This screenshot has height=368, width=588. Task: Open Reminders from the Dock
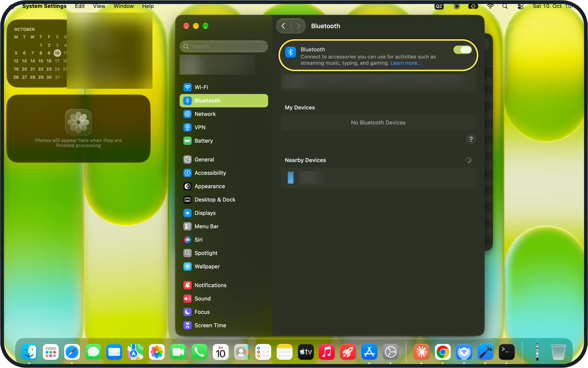point(263,352)
